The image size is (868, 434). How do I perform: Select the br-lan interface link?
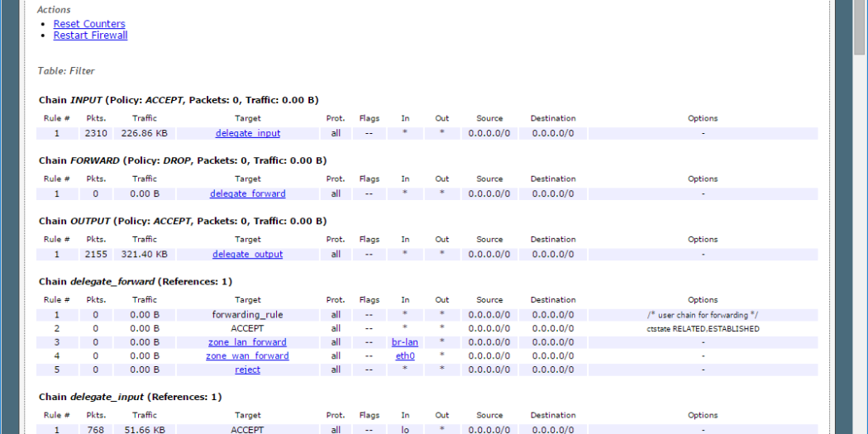coord(405,342)
